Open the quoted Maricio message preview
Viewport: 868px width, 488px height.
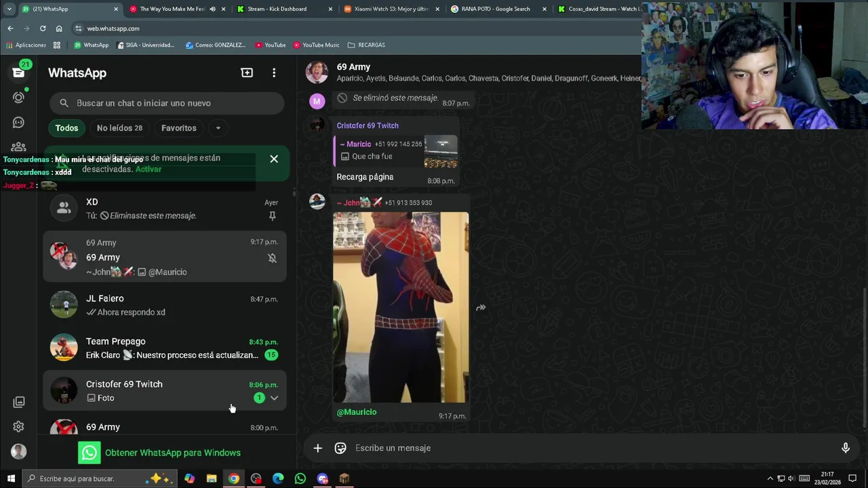396,150
